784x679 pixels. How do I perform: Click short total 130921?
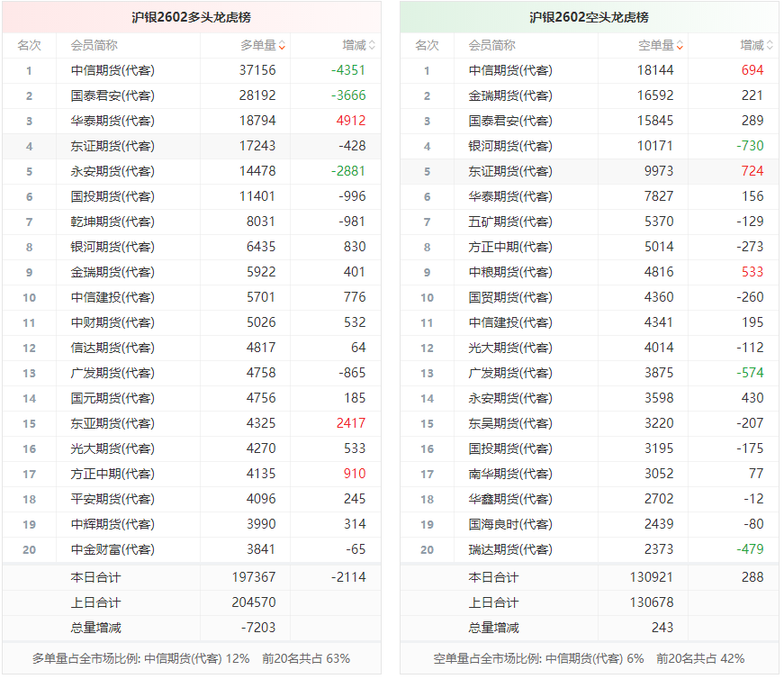(652, 577)
